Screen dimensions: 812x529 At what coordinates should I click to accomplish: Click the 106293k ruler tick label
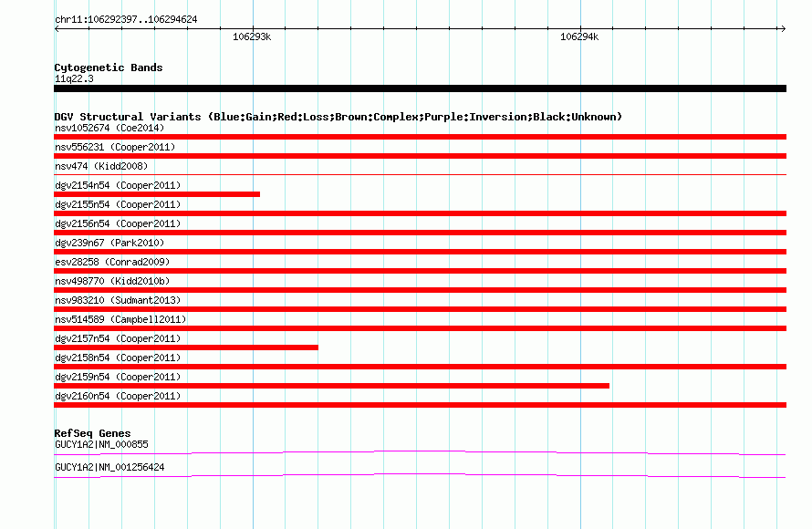click(252, 36)
